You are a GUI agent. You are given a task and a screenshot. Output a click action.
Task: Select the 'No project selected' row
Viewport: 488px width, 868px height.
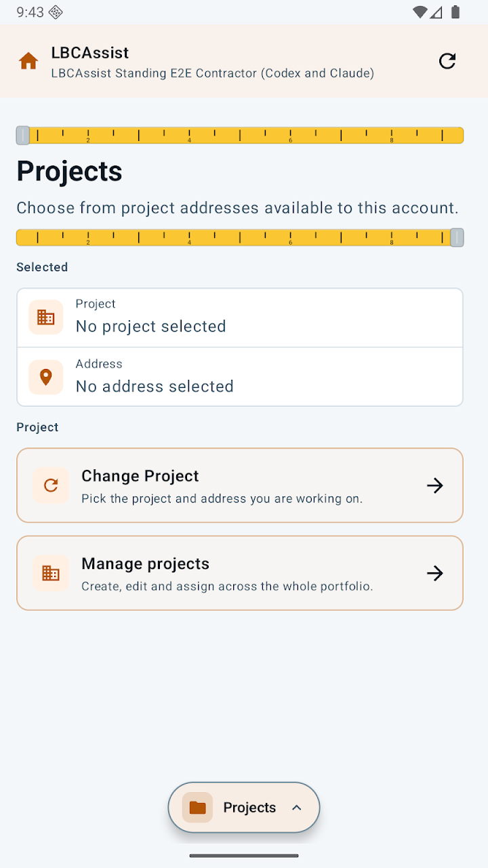(x=240, y=318)
